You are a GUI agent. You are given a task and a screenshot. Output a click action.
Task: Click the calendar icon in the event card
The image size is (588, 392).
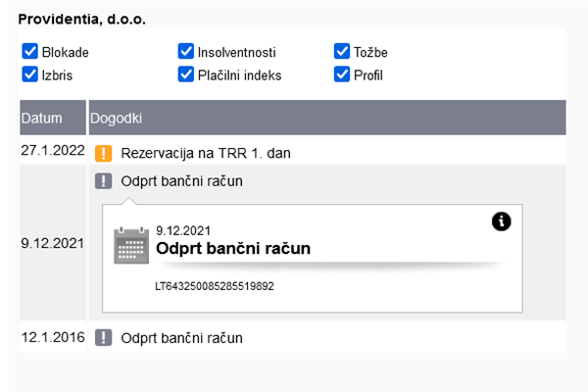coord(131,245)
